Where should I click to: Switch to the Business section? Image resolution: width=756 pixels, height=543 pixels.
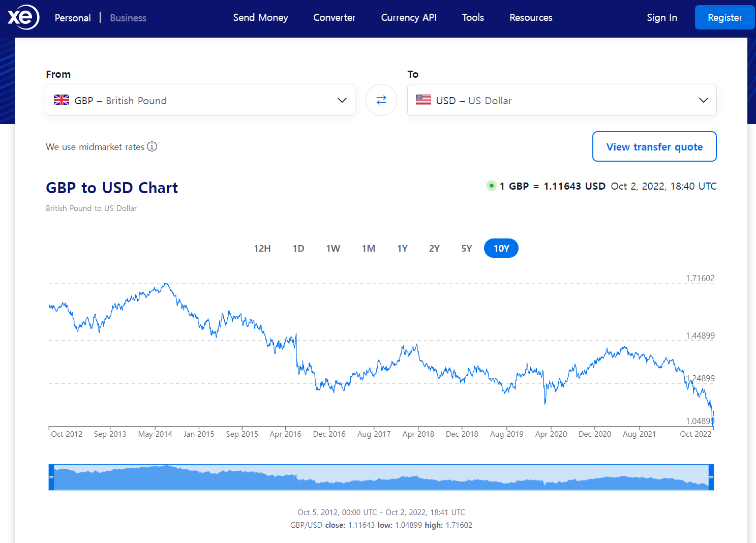pos(128,18)
